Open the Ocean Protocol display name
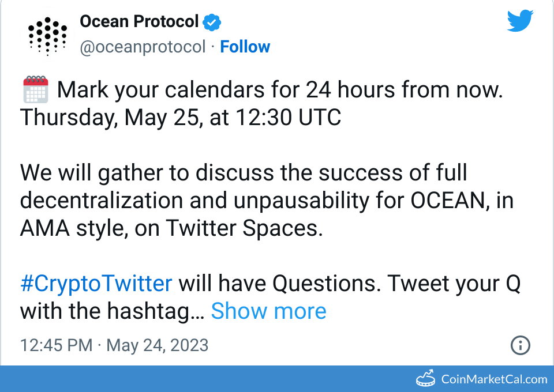 [139, 22]
